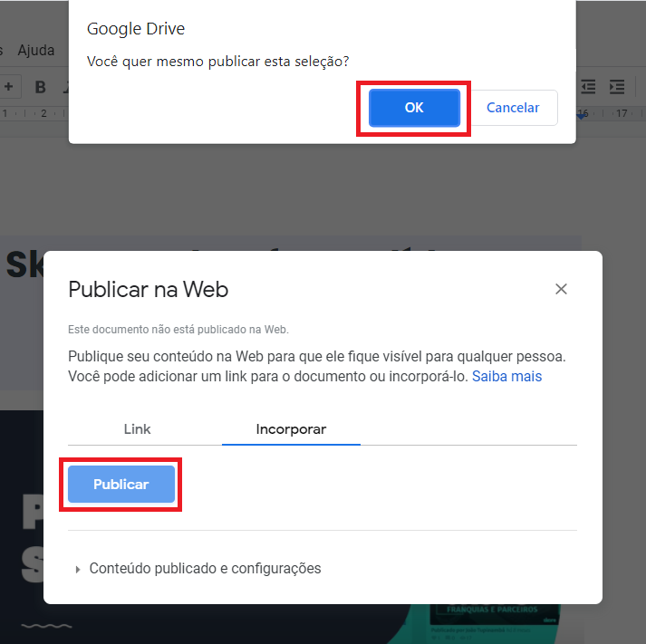Open the Saiba mais link
This screenshot has width=646, height=644.
pyautogui.click(x=506, y=377)
